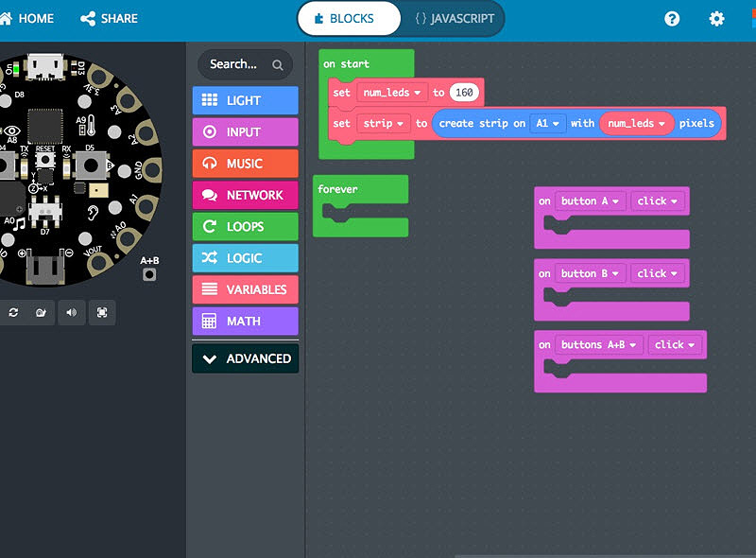Expand the ADVANCED categories section
Image resolution: width=756 pixels, height=558 pixels.
point(245,358)
